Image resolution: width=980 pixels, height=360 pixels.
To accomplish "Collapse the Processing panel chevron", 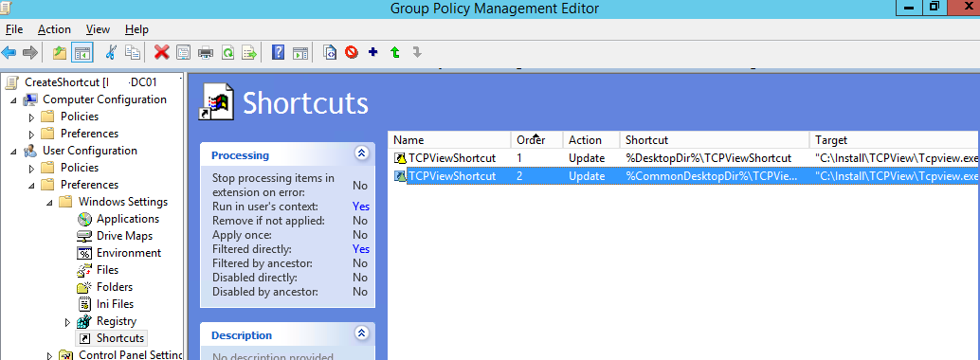I will tap(361, 153).
